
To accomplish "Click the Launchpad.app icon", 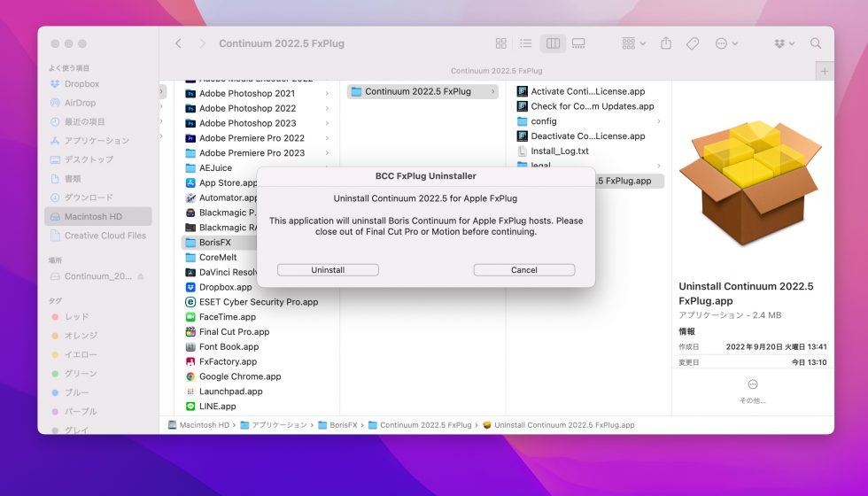I will [x=190, y=391].
